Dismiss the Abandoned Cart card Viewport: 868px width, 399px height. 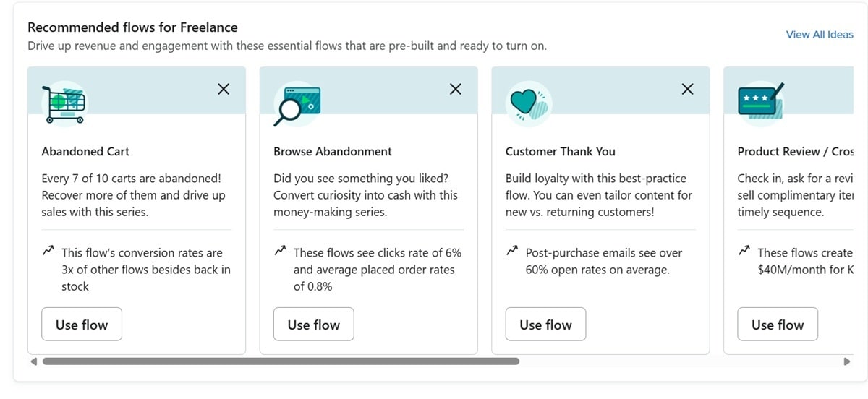pos(224,89)
